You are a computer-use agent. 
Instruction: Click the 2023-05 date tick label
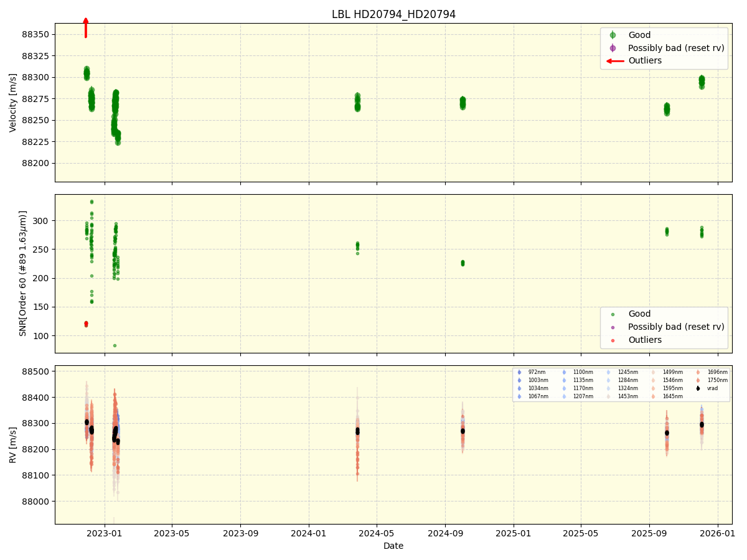click(x=172, y=533)
